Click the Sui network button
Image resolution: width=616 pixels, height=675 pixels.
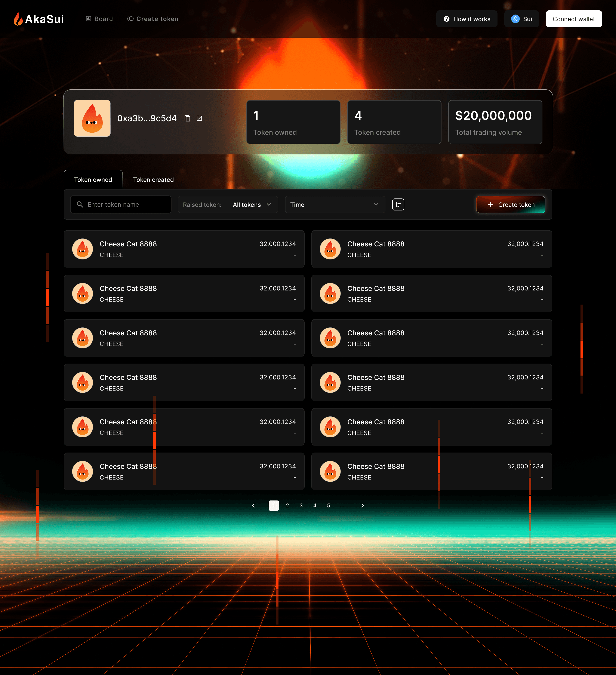coord(521,19)
